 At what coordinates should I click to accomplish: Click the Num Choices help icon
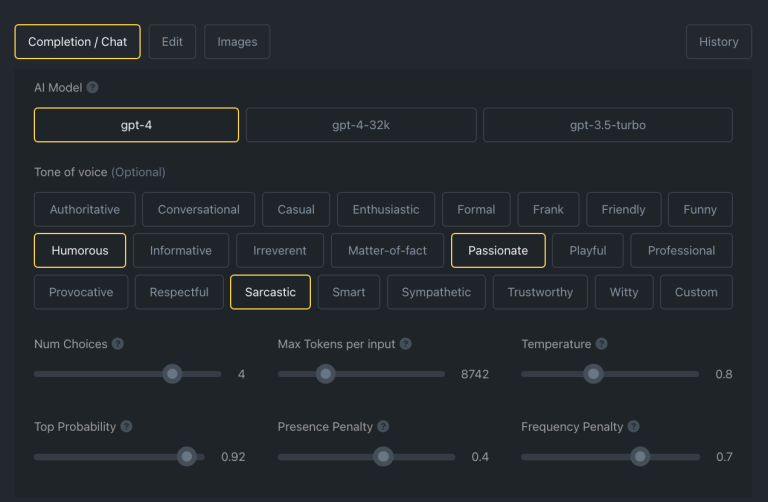click(x=118, y=344)
